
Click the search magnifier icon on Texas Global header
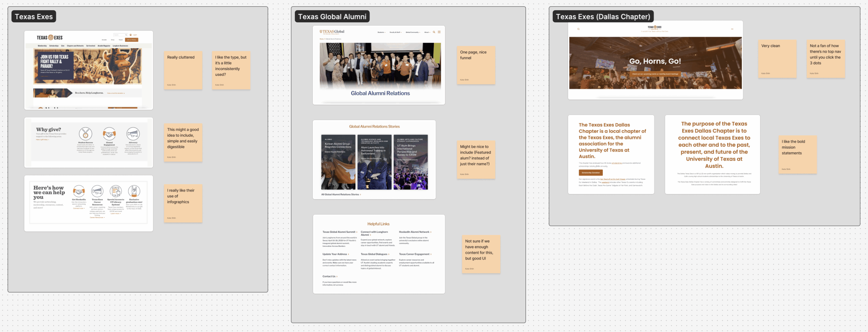[x=434, y=32]
